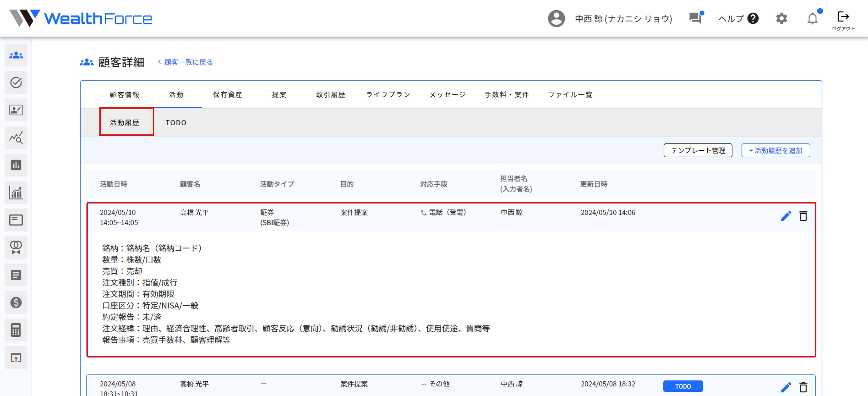Open the customers sidebar icon
The image size is (868, 396).
tap(16, 55)
